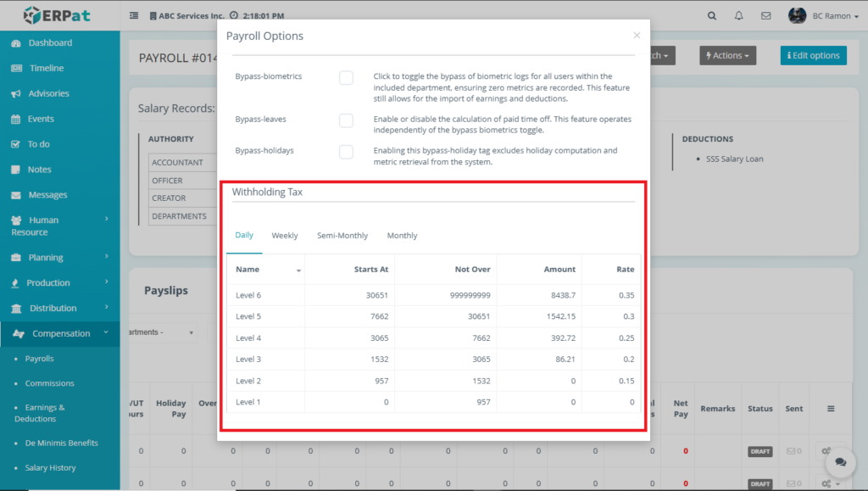Open Earnings & Deductions submenu item
The image size is (868, 491).
tap(39, 413)
